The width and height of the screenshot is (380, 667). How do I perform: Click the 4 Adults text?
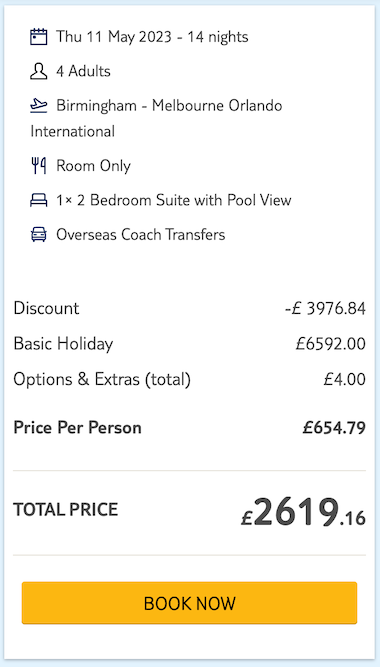[x=83, y=71]
